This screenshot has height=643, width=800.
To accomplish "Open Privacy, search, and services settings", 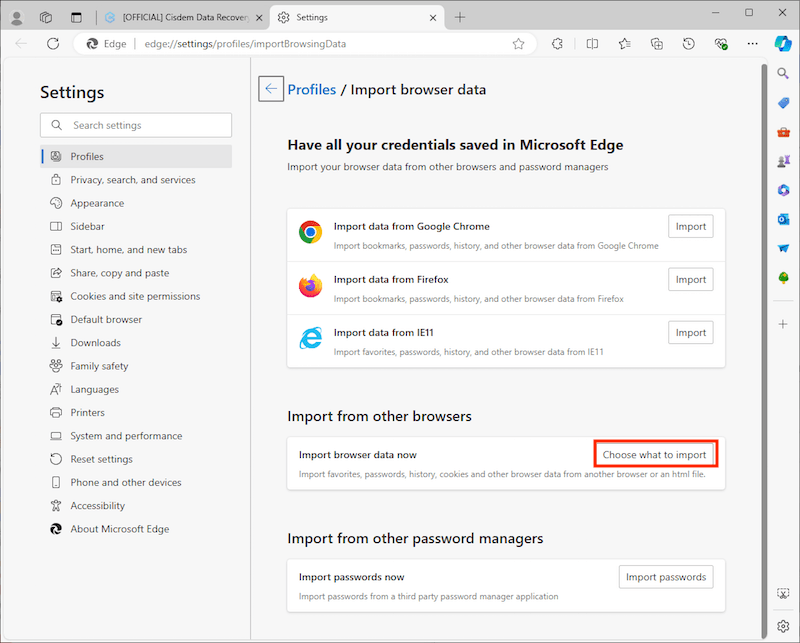I will pos(136,180).
